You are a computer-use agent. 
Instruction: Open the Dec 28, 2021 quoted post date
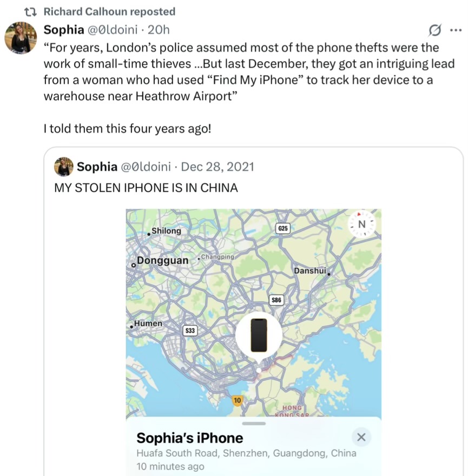click(x=217, y=167)
